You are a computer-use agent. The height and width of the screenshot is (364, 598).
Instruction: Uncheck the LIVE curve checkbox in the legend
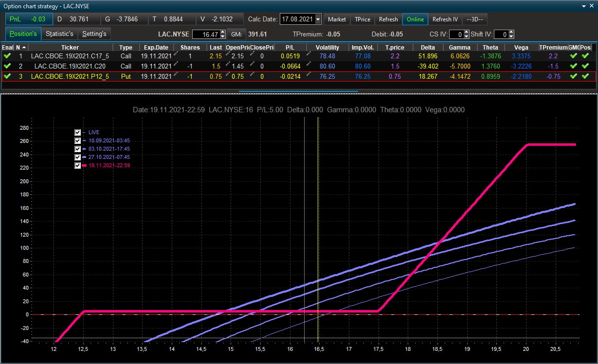click(x=78, y=132)
